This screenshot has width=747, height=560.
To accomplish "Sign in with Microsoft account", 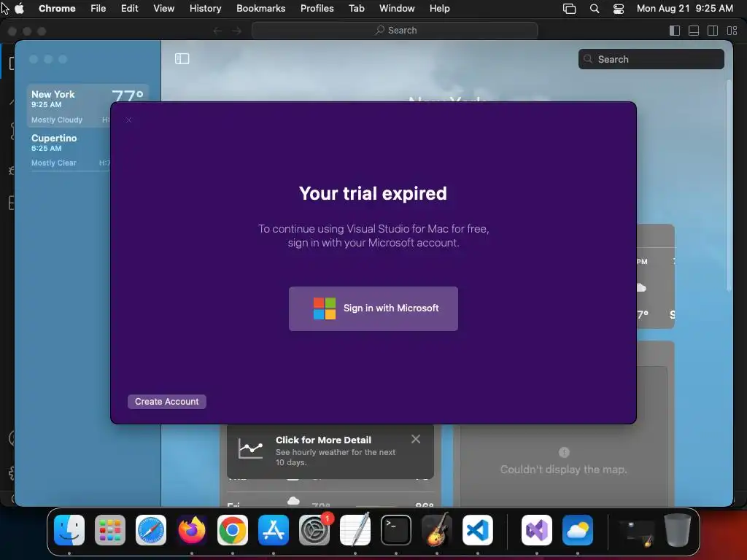I will pos(373,308).
